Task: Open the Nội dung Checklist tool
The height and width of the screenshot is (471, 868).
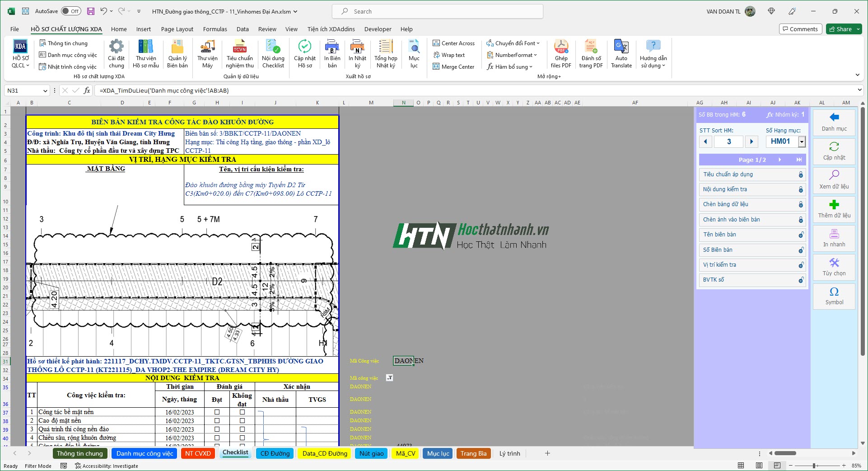Action: pos(272,53)
